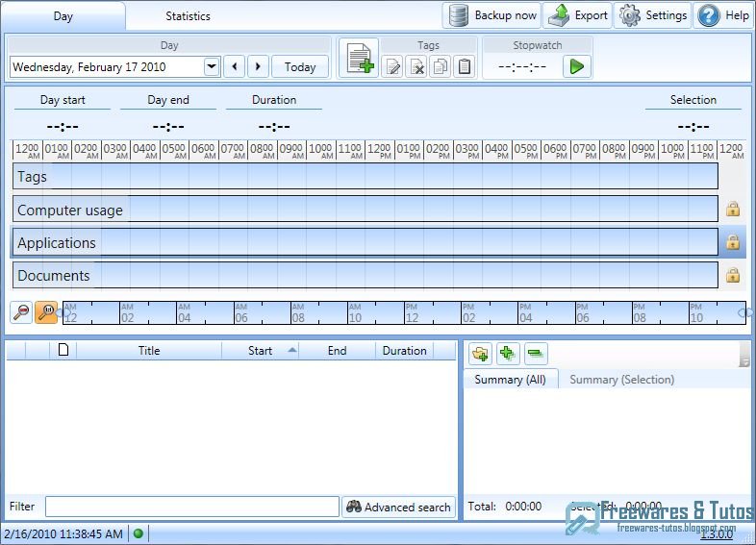Click the add folder group icon

pos(480,354)
